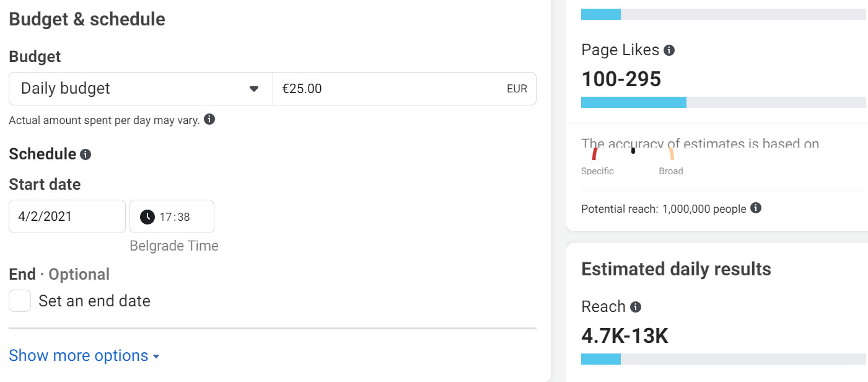Viewport: 868px width, 382px height.
Task: Click the €25.00 budget amount field
Action: point(390,89)
